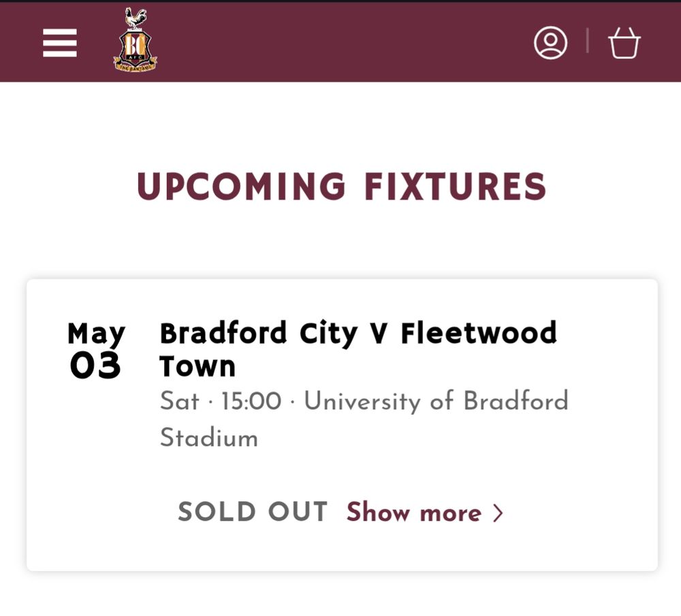Click the word Stadium in the venue line
Image resolution: width=681 pixels, height=616 pixels.
pos(209,438)
